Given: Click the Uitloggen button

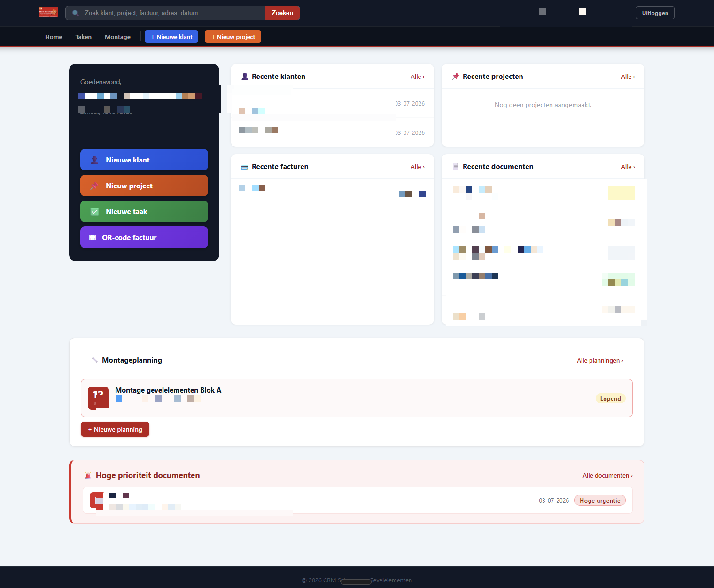Looking at the screenshot, I should 655,13.
